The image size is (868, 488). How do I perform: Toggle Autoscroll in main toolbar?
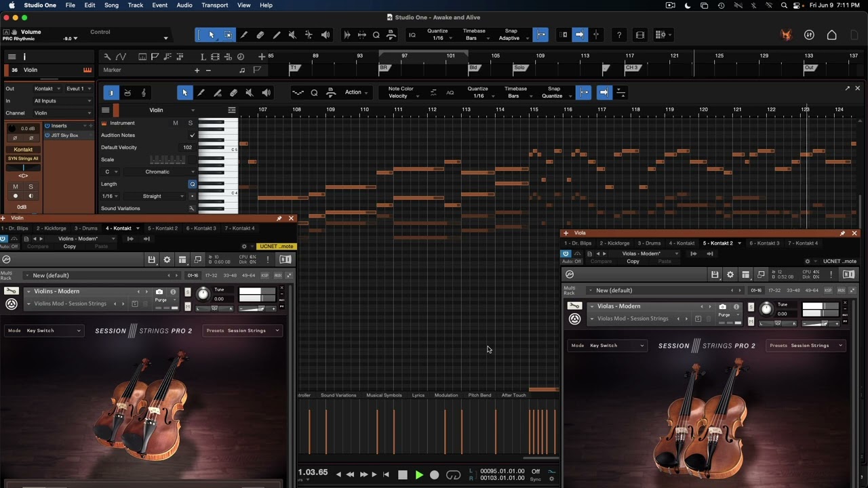pos(580,35)
